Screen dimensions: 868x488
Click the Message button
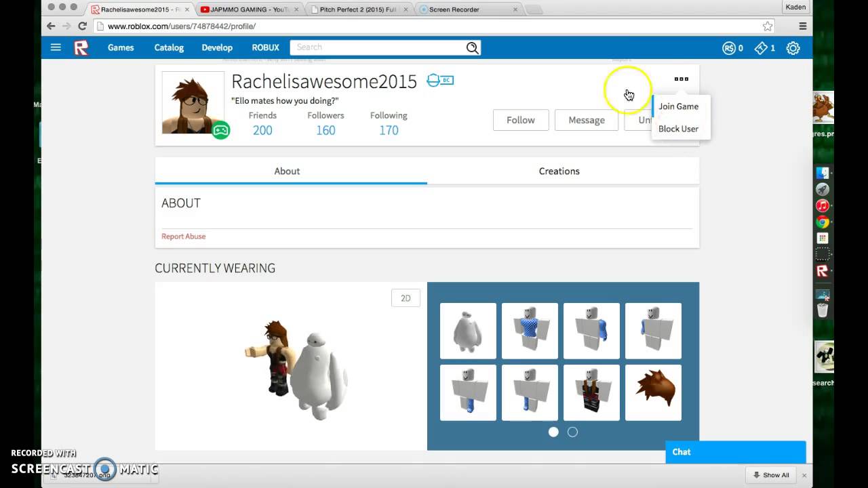587,120
